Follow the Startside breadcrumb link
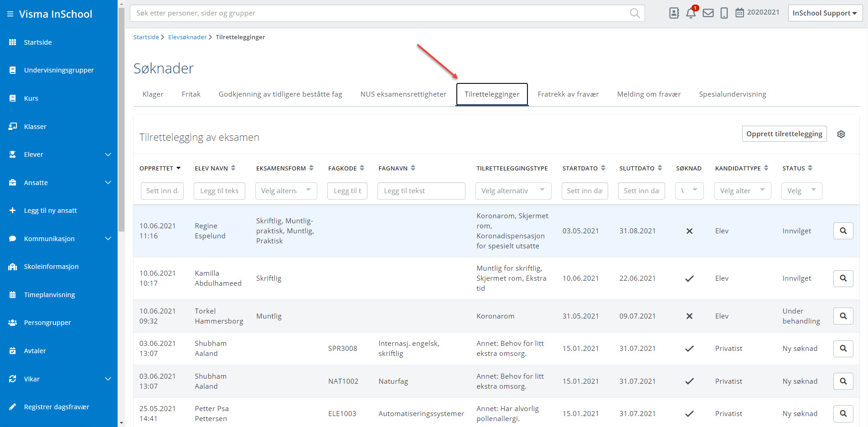Screen dimensions: 868x427 (146, 37)
